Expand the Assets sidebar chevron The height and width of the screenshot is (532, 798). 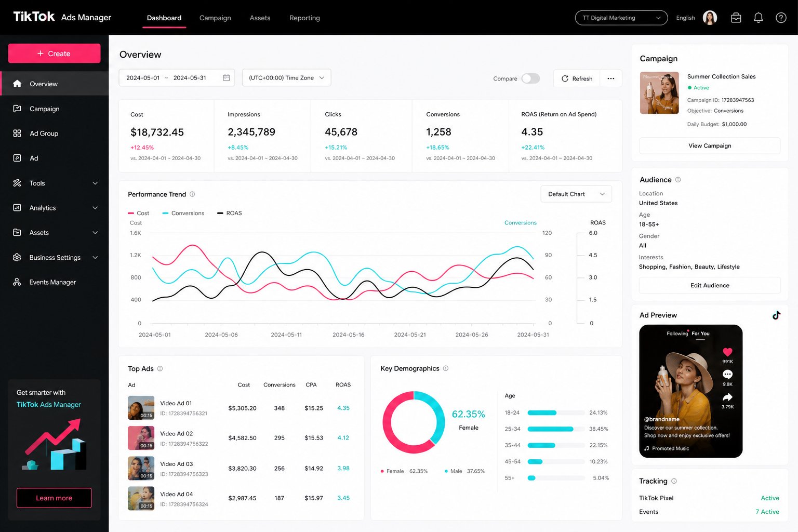point(95,233)
